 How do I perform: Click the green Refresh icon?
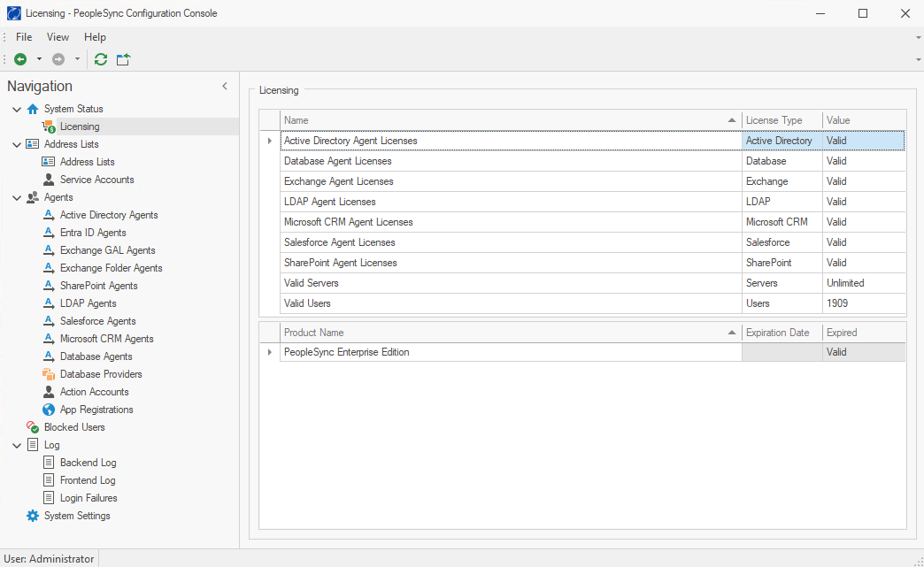click(101, 59)
